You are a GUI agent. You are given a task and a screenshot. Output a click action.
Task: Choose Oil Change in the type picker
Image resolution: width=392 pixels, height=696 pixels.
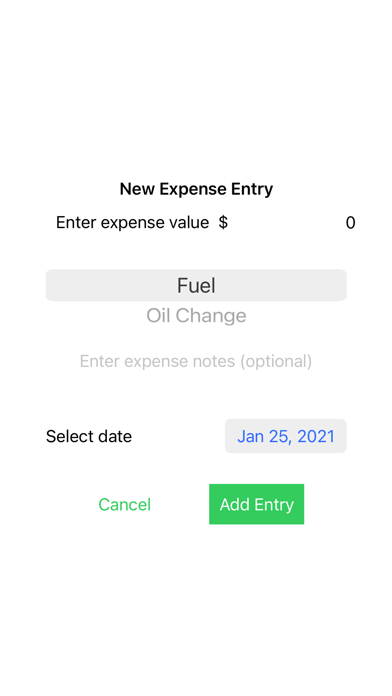point(196,316)
